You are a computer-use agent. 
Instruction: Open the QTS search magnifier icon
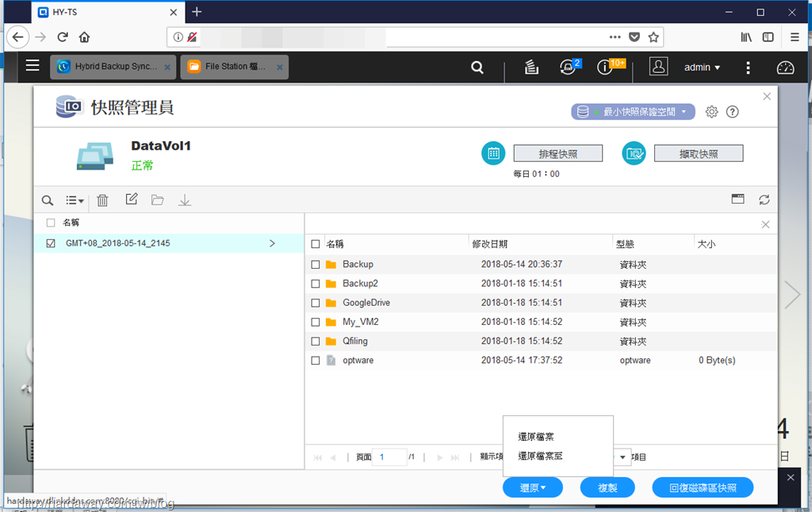477,67
